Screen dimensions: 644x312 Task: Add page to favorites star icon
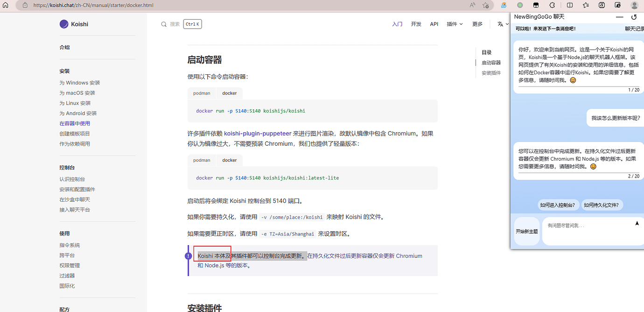(486, 5)
